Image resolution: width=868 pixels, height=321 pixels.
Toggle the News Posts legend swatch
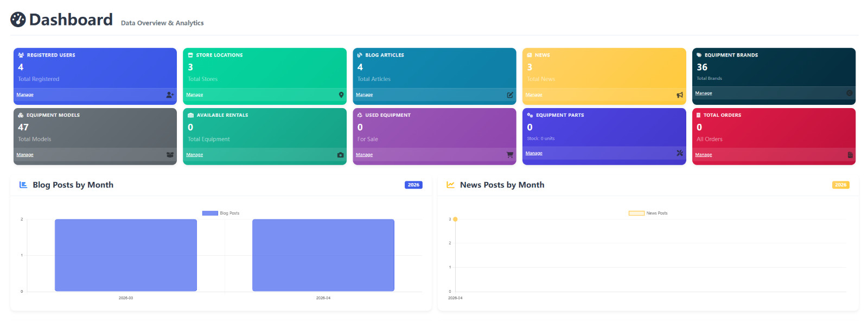coord(636,213)
